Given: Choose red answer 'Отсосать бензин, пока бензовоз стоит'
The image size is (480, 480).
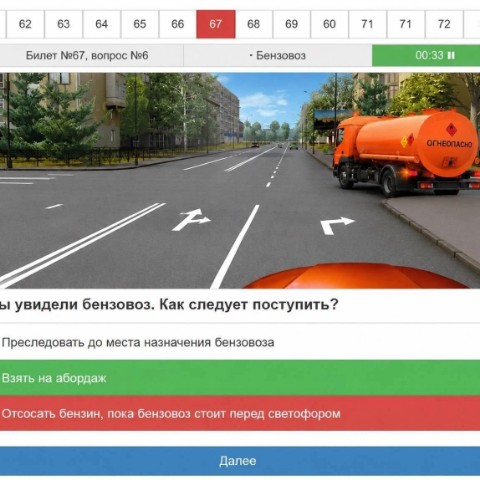Looking at the screenshot, I should [240, 414].
